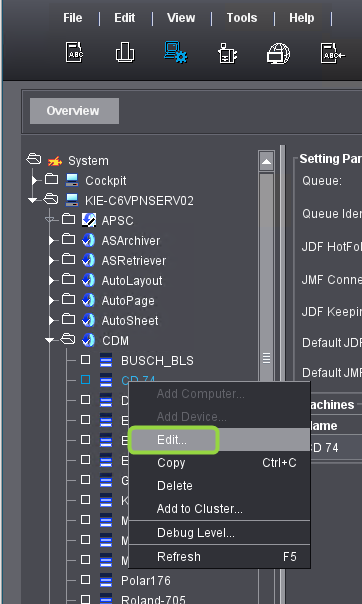The width and height of the screenshot is (362, 604).
Task: Toggle the BUSCH_BLS checkbox
Action: 85,360
